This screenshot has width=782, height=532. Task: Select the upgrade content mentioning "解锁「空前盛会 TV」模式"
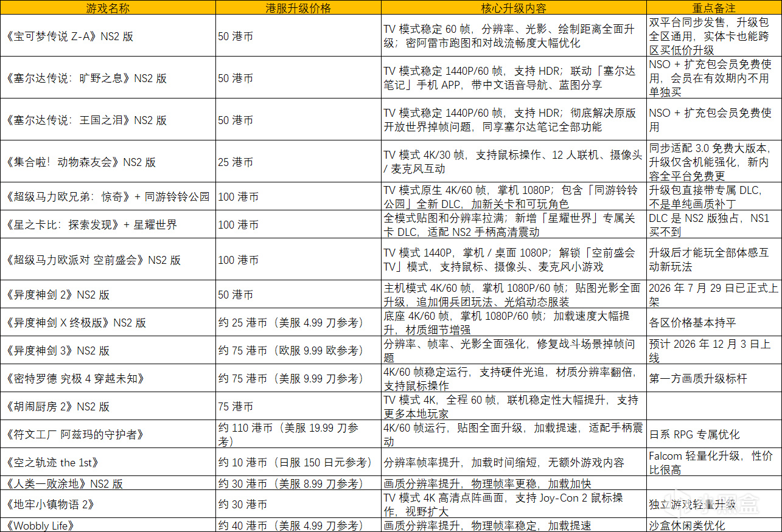514,260
